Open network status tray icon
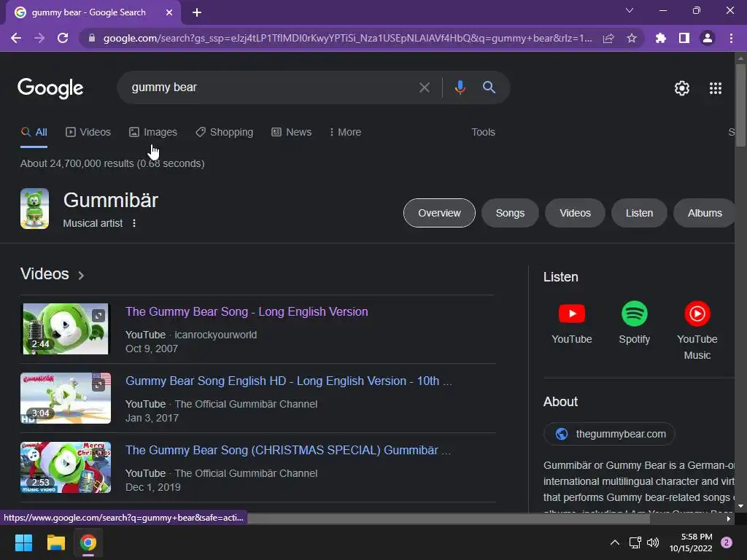 pyautogui.click(x=635, y=542)
